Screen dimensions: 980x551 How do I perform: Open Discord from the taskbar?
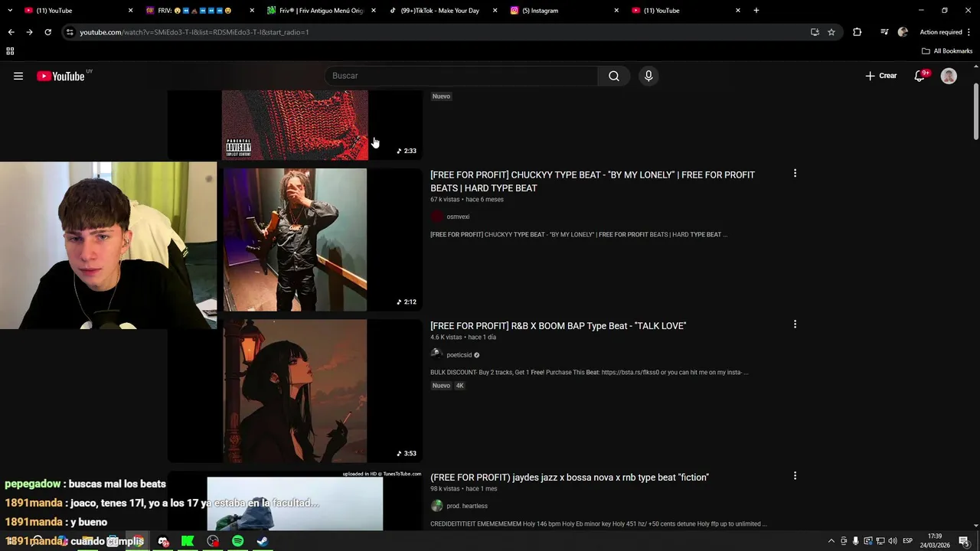click(x=163, y=541)
